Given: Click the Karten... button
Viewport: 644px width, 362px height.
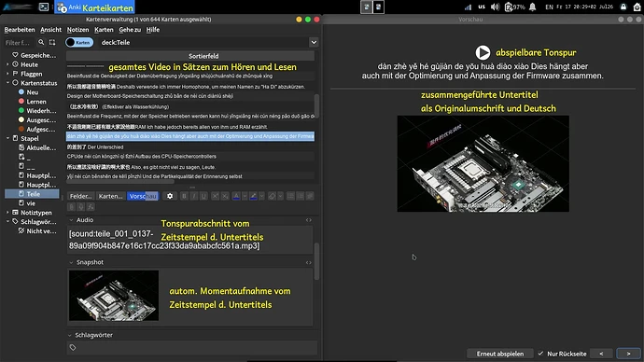Looking at the screenshot, I should pyautogui.click(x=110, y=196).
